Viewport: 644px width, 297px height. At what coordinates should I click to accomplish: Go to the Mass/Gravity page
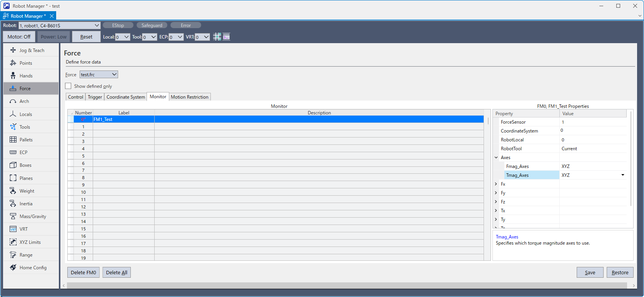coord(32,216)
